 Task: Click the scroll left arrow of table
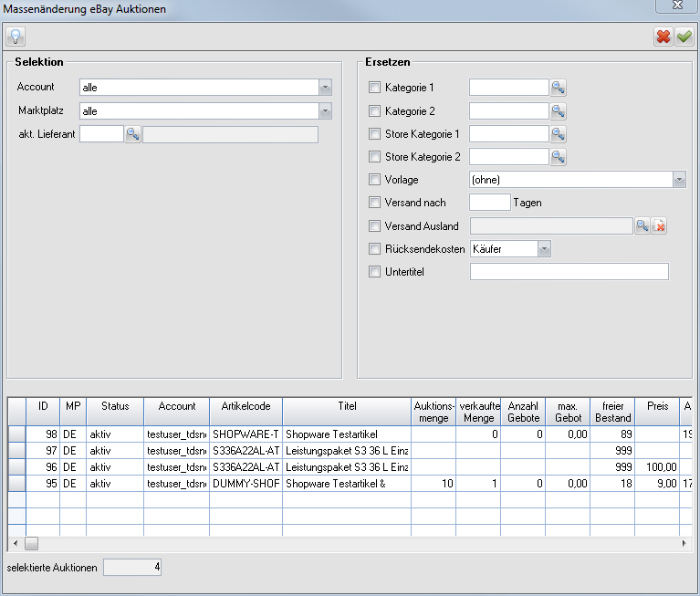[x=16, y=543]
